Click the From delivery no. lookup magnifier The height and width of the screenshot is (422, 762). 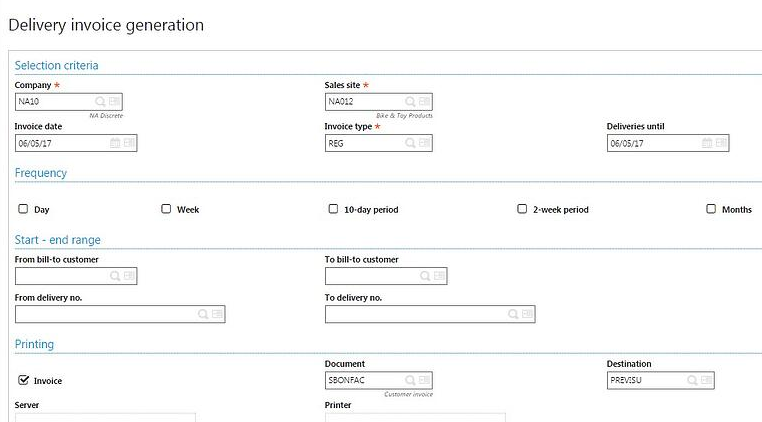coord(203,314)
